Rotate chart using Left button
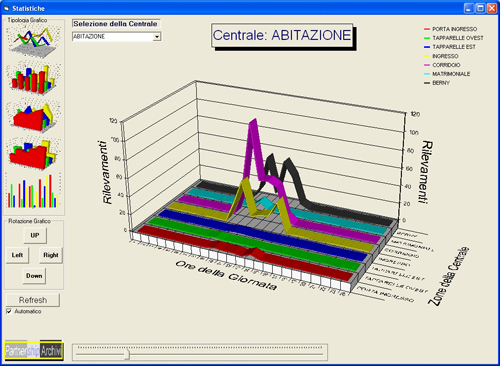The image size is (500, 366). (17, 255)
